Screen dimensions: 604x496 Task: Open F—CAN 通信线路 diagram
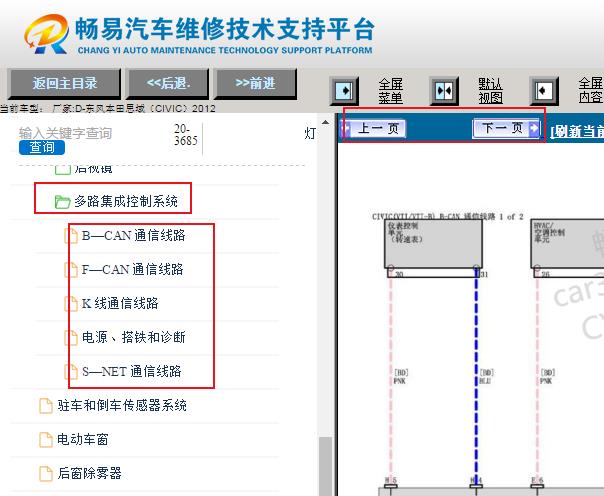(133, 269)
